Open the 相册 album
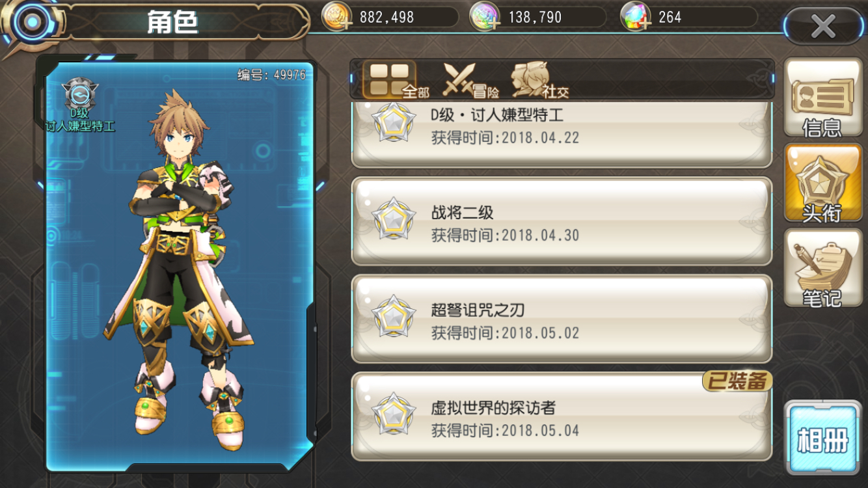The width and height of the screenshot is (868, 488). click(x=823, y=437)
